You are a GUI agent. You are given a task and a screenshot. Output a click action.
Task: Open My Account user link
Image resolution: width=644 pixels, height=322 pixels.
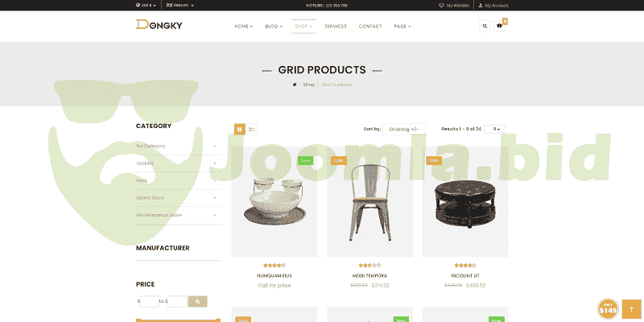493,6
